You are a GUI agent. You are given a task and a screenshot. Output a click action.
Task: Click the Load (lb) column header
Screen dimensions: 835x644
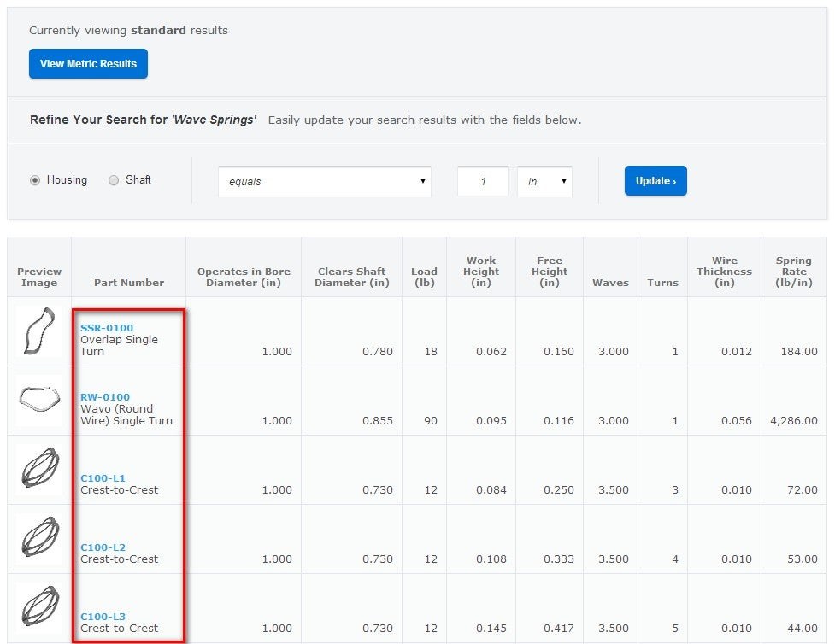click(x=424, y=277)
